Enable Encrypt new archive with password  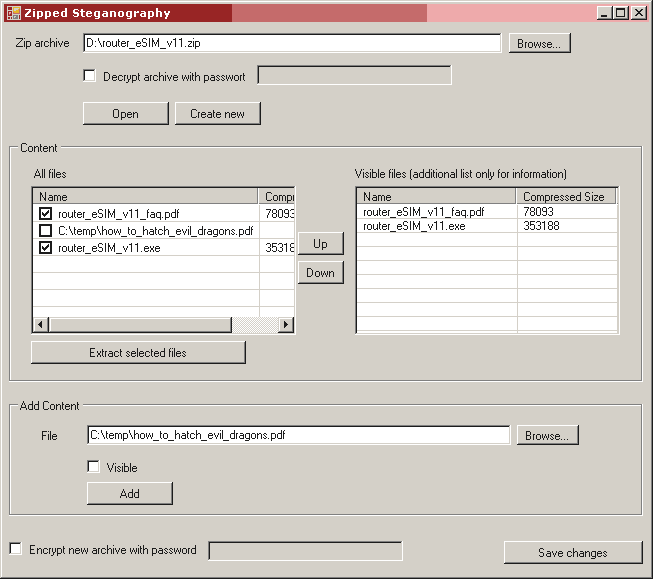[15, 549]
